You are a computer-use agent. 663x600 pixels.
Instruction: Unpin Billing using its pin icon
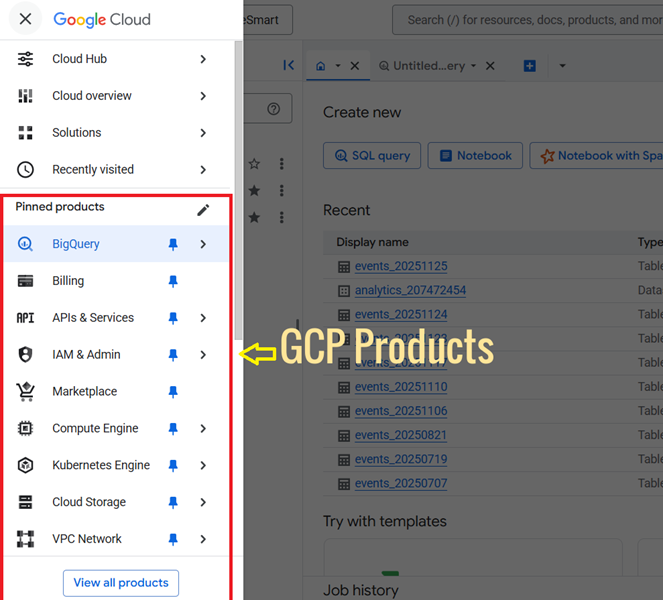pyautogui.click(x=173, y=281)
